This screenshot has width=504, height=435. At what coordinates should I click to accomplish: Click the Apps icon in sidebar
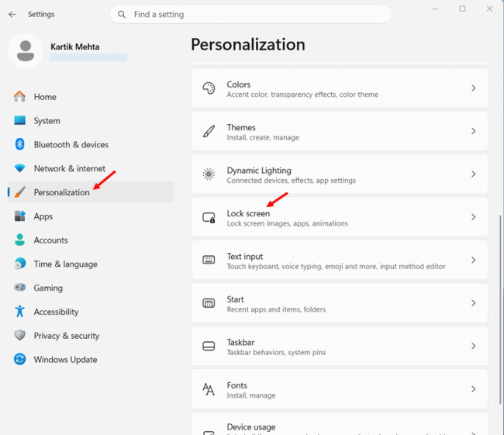tap(19, 216)
